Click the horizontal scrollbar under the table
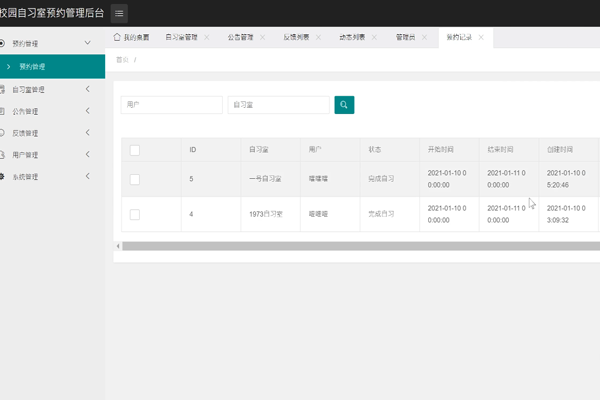Screen dimensions: 600x400 pos(350,245)
